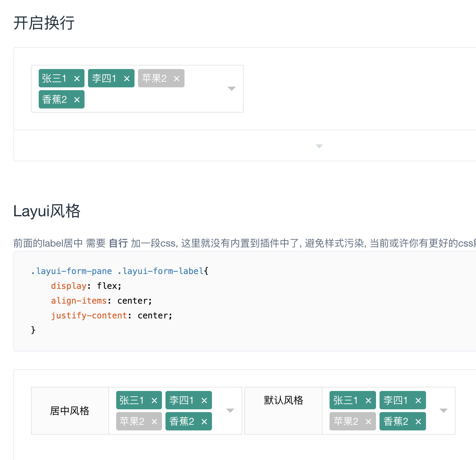Click the × on gray 苹果2 in 默认风格 select
The image size is (476, 460).
pyautogui.click(x=368, y=422)
